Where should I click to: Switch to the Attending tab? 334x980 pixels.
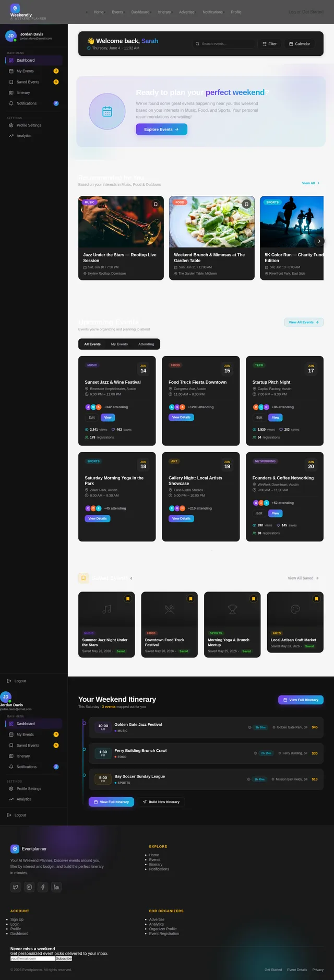pyautogui.click(x=146, y=344)
